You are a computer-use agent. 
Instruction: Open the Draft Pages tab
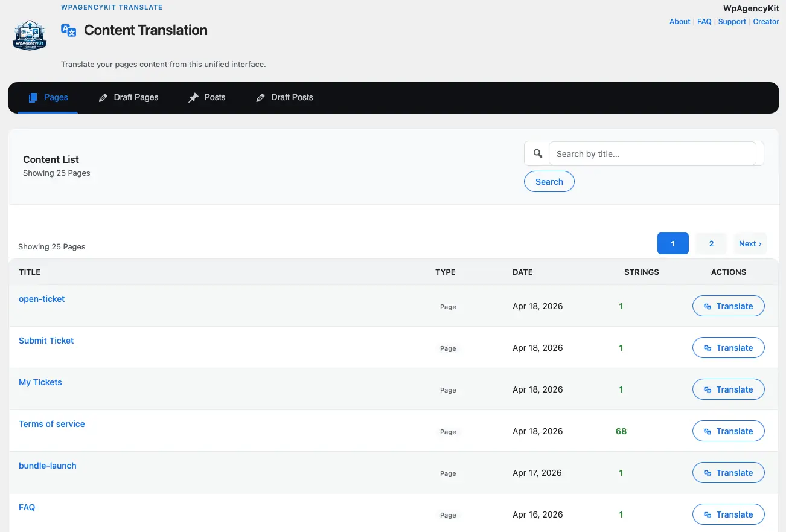click(x=128, y=97)
